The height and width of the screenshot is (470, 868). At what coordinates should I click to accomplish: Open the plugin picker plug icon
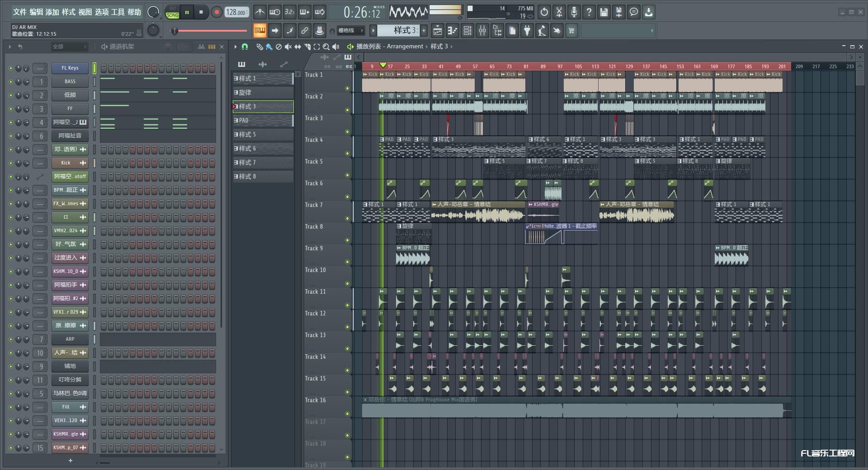click(x=527, y=31)
